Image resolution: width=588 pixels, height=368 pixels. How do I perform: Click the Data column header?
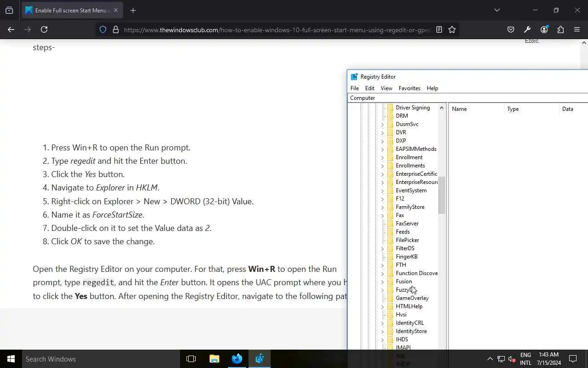[574, 109]
